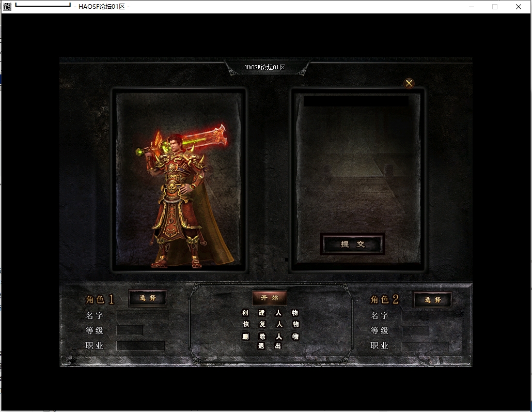Screen dimensions: 532x412
Task: Maximize the HAOSF论坛01区 game window
Action: click(495, 7)
